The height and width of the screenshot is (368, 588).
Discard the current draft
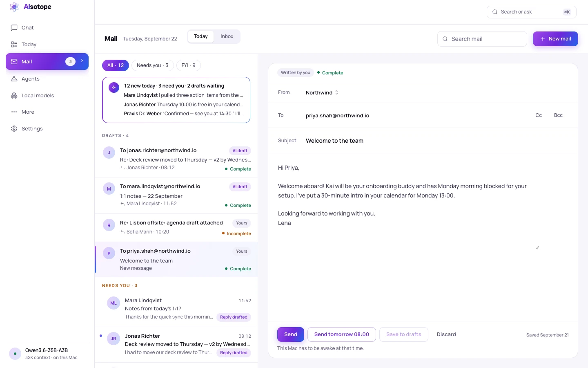(x=446, y=334)
